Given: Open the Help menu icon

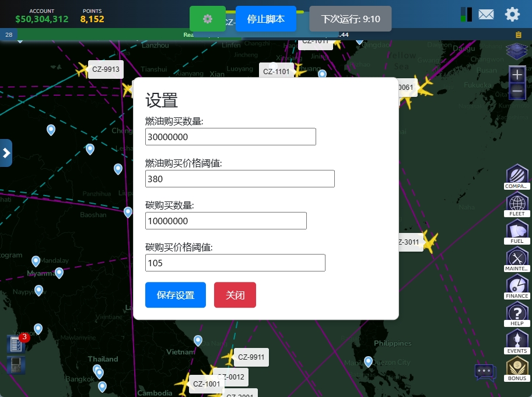Looking at the screenshot, I should click(517, 314).
